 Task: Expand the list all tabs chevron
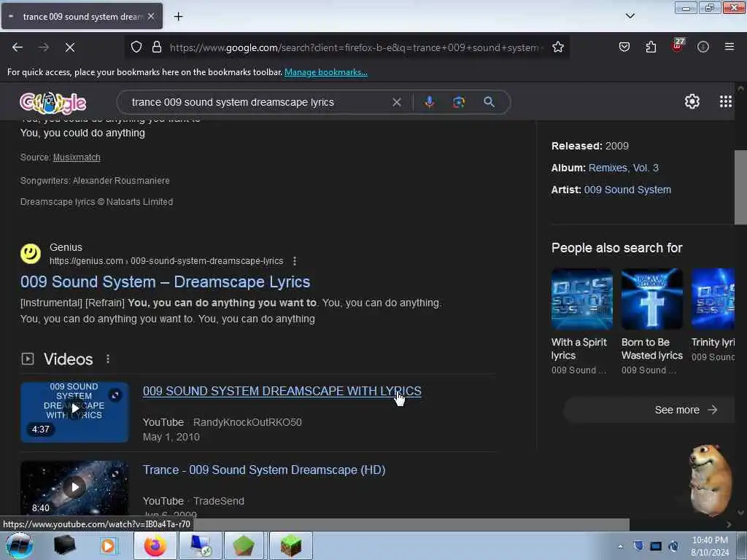pos(630,16)
